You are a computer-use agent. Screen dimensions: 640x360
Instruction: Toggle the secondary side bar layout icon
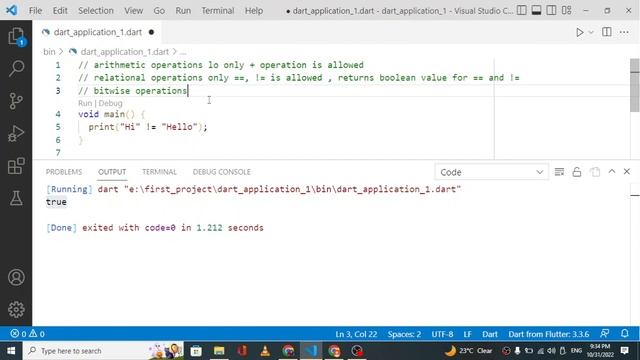coord(551,10)
